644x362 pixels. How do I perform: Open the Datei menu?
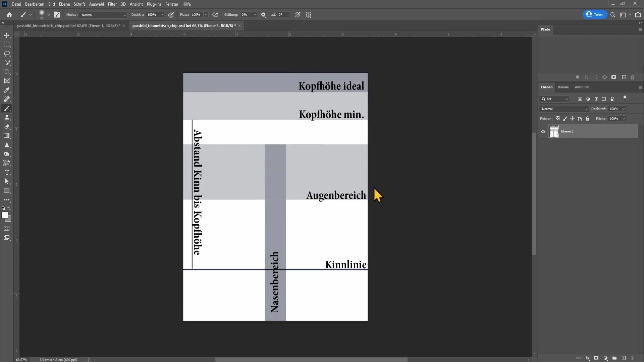tap(16, 4)
